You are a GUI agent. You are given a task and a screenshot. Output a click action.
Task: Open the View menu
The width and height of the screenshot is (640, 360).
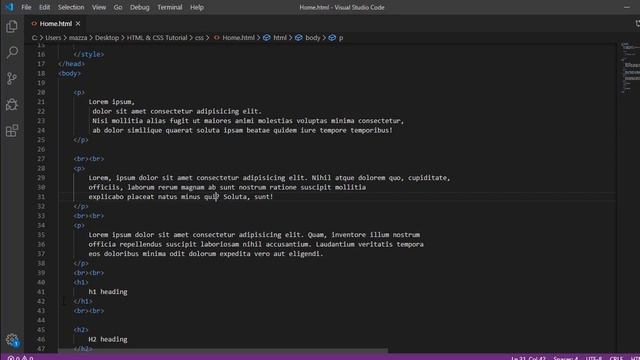(98, 7)
